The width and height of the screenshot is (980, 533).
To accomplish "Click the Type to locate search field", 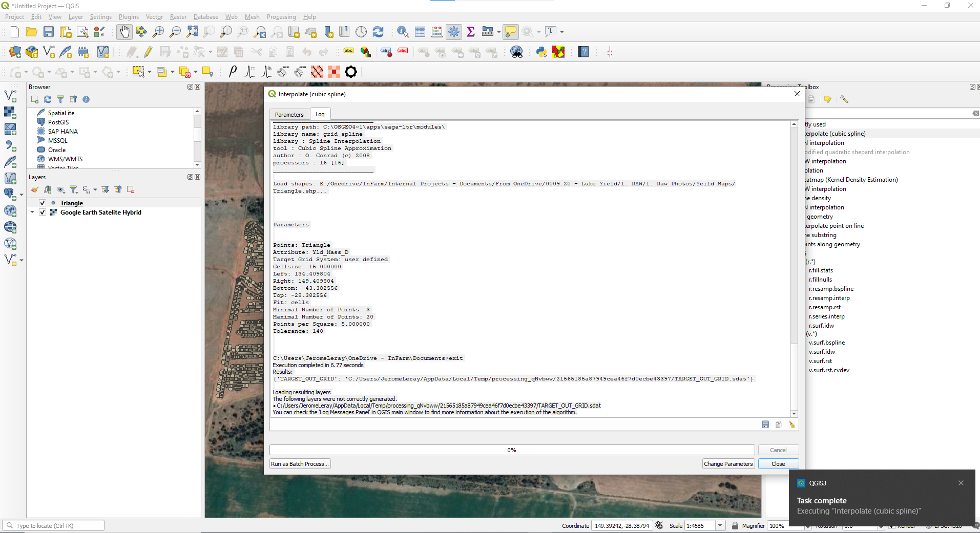I will (54, 526).
